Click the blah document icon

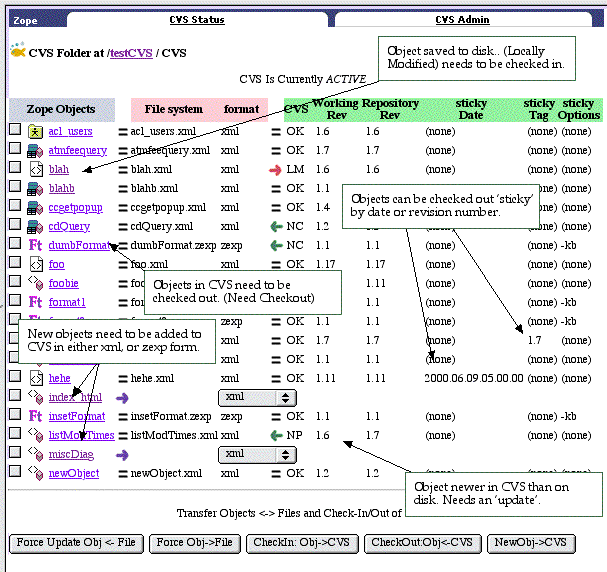pos(36,170)
